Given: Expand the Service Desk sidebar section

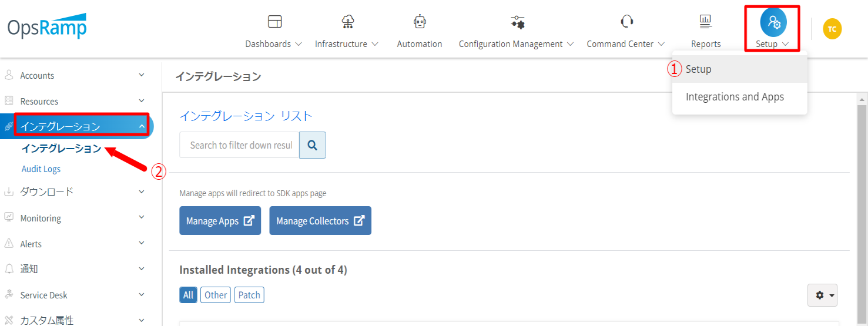Looking at the screenshot, I should coord(141,295).
